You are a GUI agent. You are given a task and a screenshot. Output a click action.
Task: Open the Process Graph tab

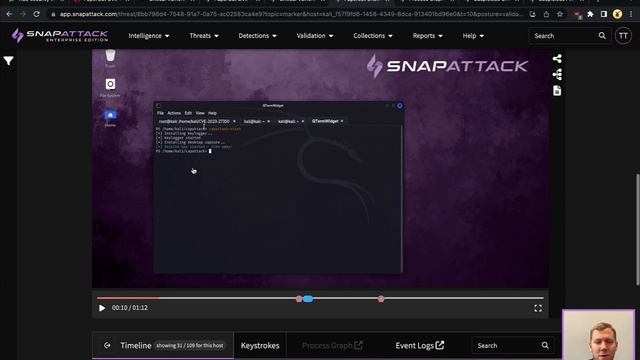pos(332,345)
